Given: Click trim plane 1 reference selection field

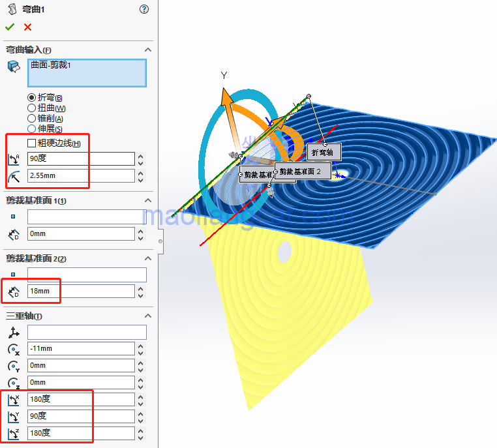Looking at the screenshot, I should (x=87, y=217).
